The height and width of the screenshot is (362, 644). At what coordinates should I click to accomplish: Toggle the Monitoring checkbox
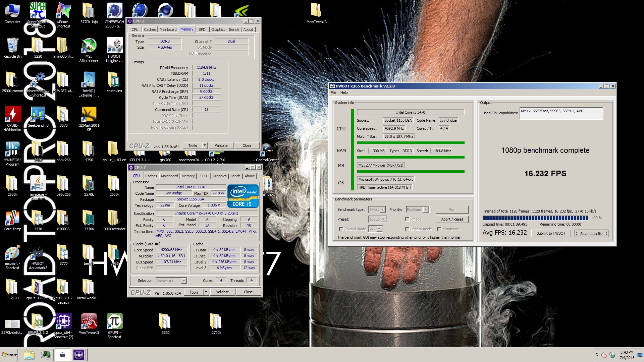click(x=439, y=229)
